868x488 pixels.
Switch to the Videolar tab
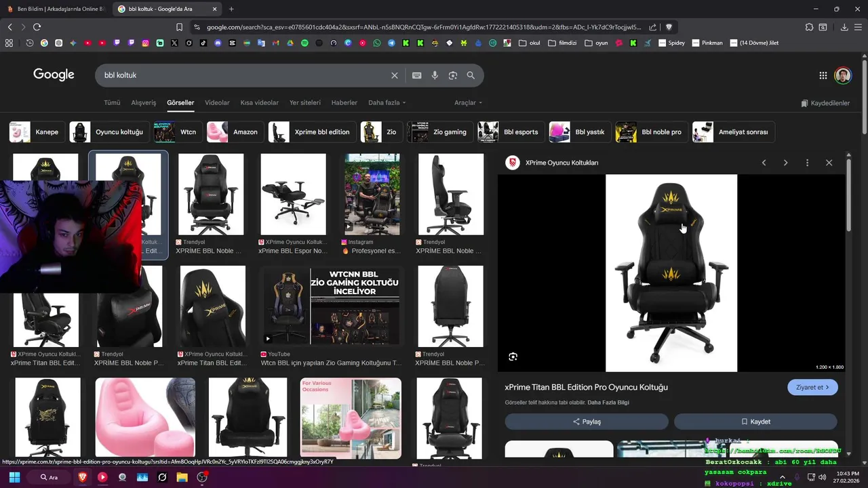217,102
